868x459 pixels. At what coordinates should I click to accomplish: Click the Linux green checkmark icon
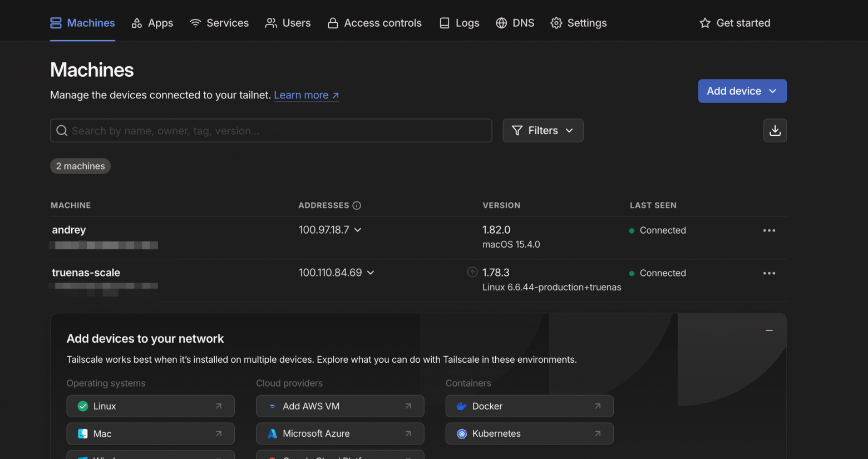83,406
